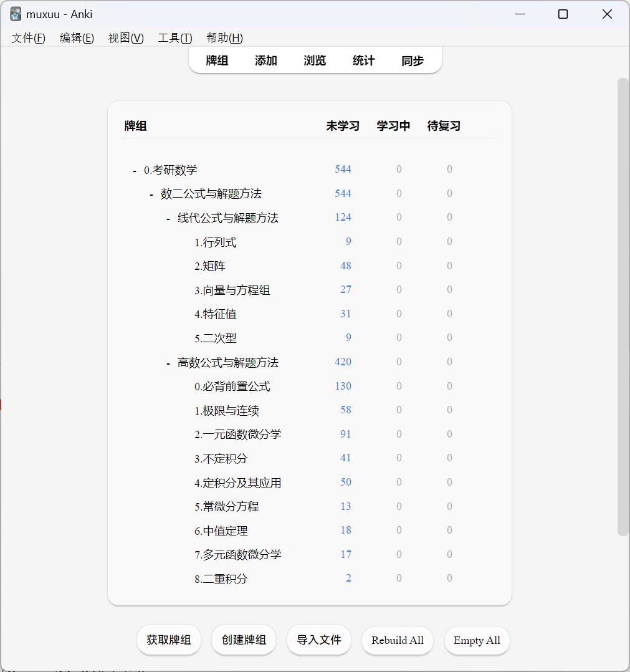Click the vertical scrollbar of deck list
The height and width of the screenshot is (672, 630).
[623, 307]
